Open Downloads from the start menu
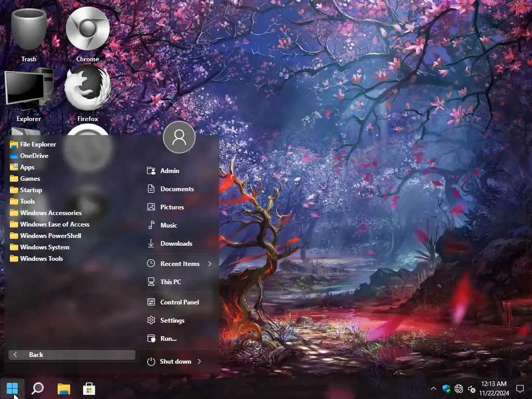532x399 pixels. (x=170, y=244)
